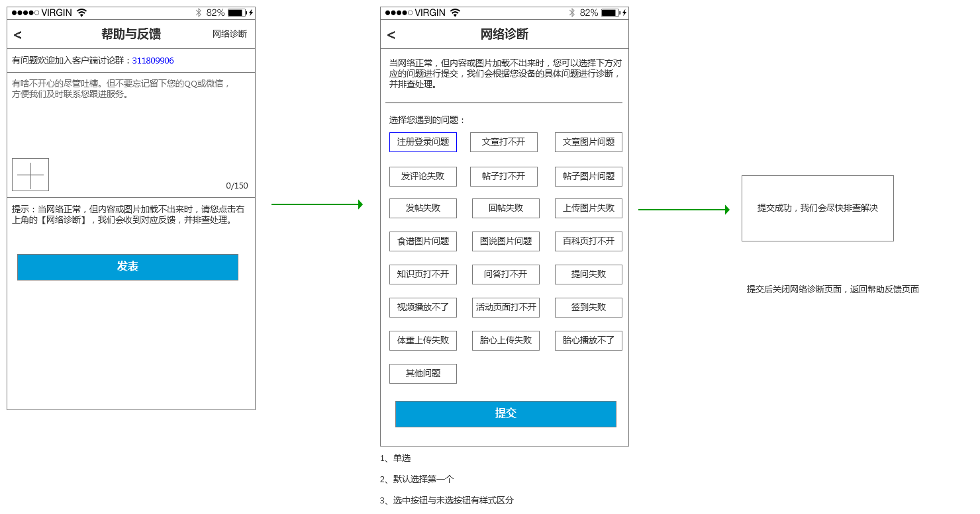Select the 胎心上传失败 option
This screenshot has height=514, width=980.
(x=505, y=341)
